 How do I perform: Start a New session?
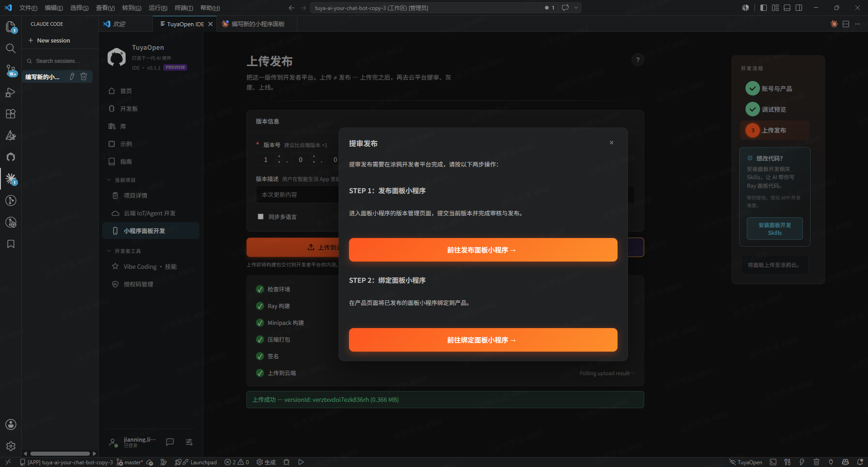[49, 40]
